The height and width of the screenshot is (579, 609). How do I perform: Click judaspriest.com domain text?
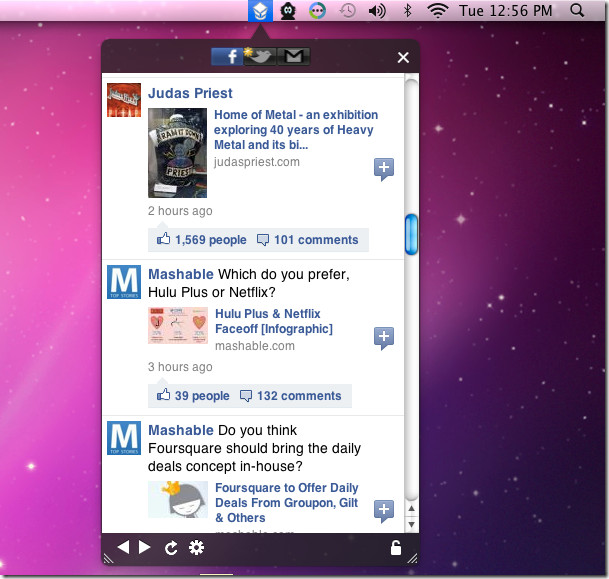[257, 162]
